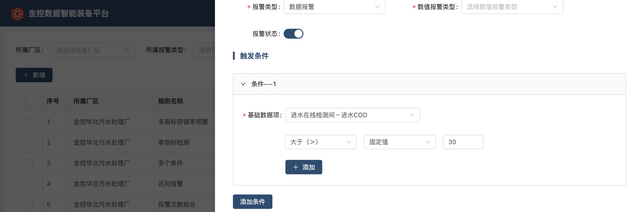Click the 多指标容错率预警 rule name
644x212 pixels.
pos(183,122)
